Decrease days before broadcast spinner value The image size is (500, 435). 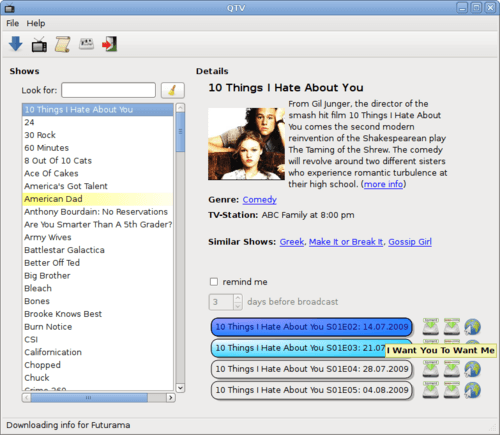click(x=238, y=306)
